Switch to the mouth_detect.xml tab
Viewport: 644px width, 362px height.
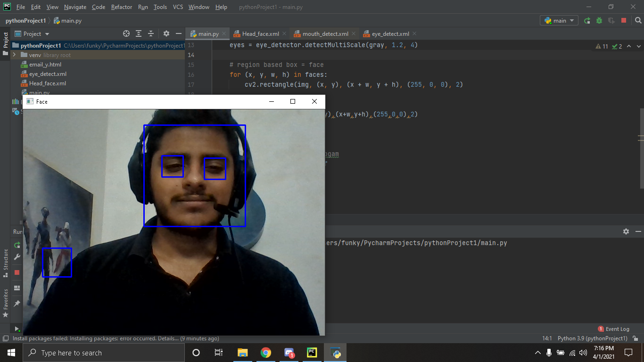(x=325, y=34)
